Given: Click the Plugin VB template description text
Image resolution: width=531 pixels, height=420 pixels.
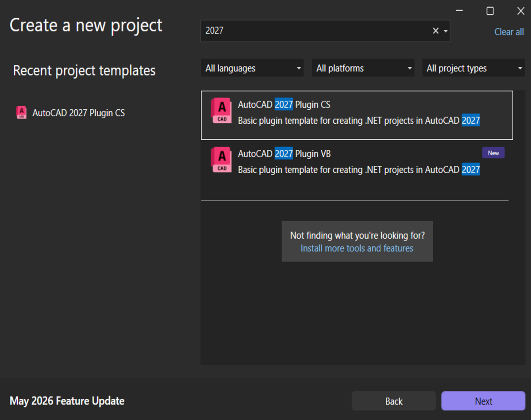Looking at the screenshot, I should coord(359,169).
